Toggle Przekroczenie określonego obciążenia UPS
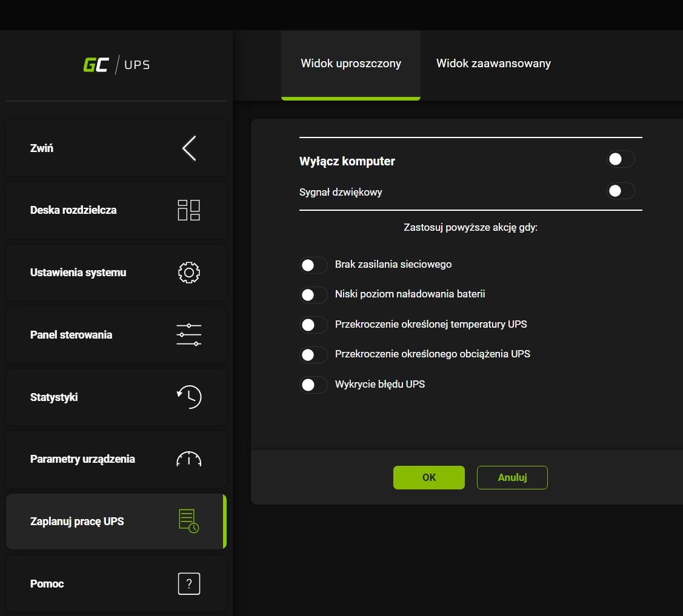 [313, 355]
